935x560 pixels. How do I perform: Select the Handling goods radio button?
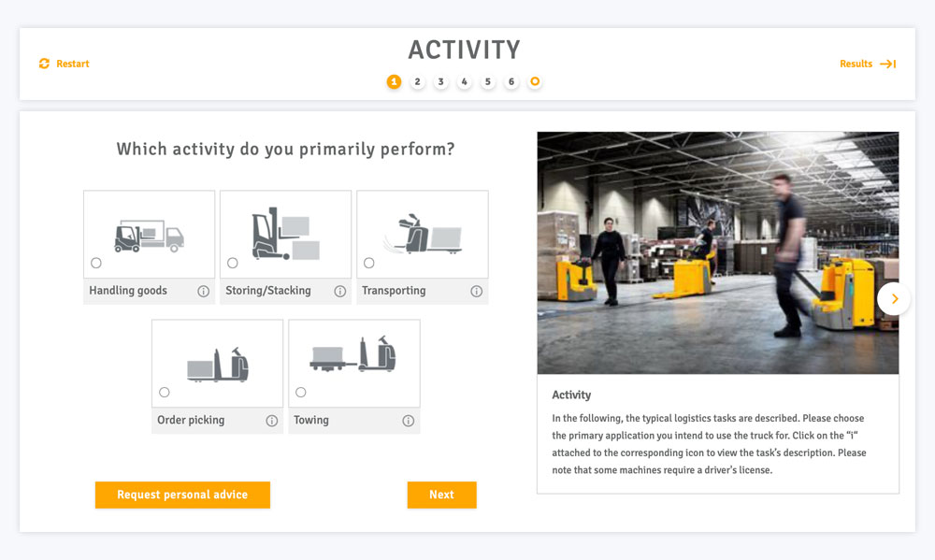click(x=96, y=263)
